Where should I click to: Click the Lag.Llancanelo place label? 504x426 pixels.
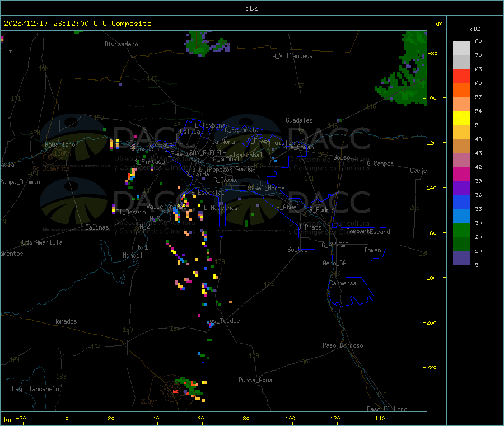coord(35,389)
